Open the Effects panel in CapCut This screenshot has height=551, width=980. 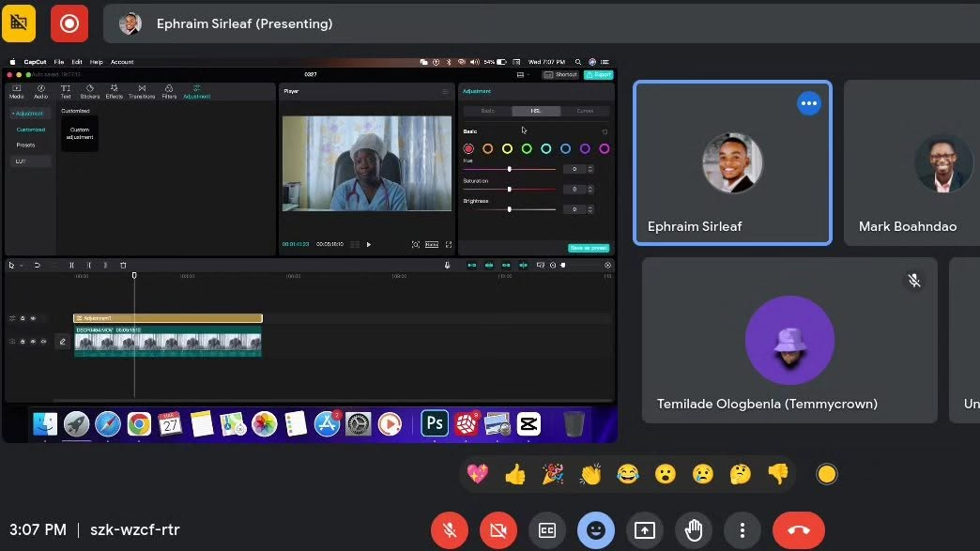(x=115, y=92)
